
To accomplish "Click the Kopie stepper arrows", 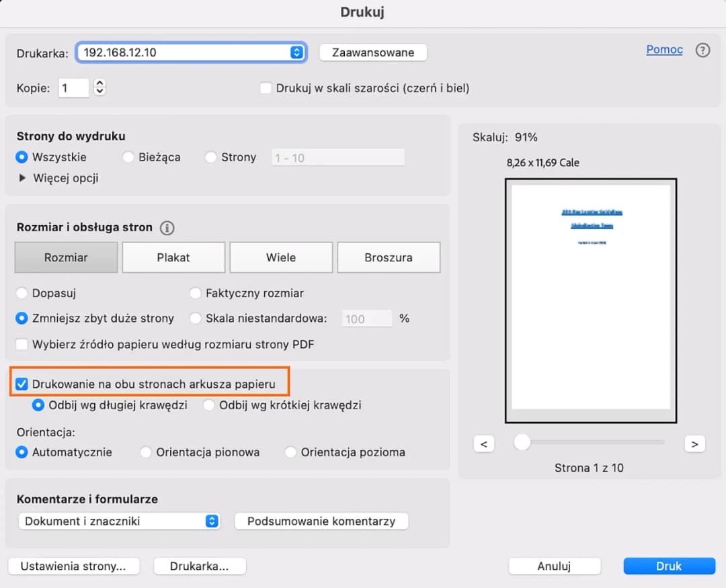I will [x=100, y=87].
